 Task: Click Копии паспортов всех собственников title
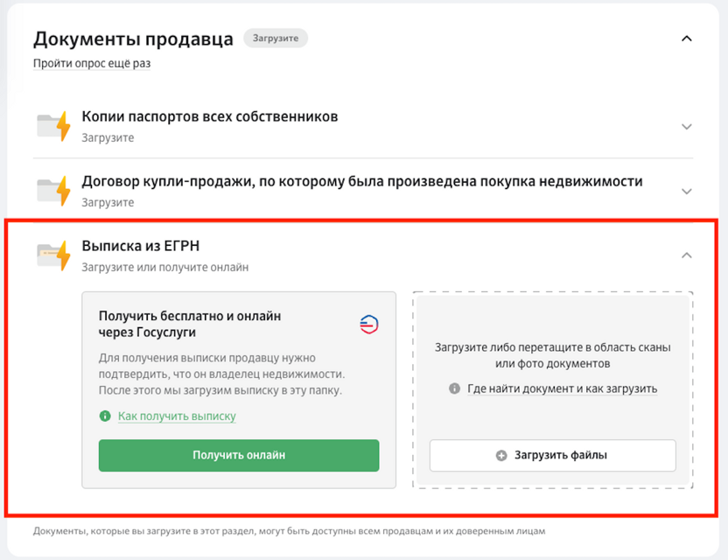pyautogui.click(x=210, y=116)
